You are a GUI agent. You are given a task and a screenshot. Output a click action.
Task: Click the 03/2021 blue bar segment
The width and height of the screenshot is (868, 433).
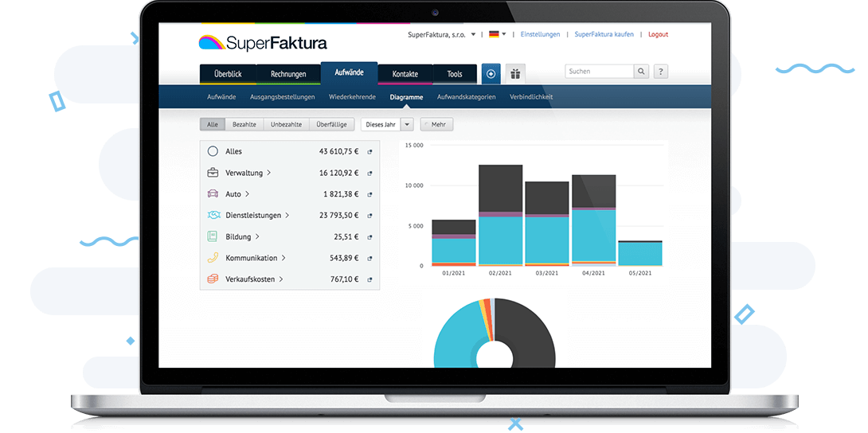(547, 240)
